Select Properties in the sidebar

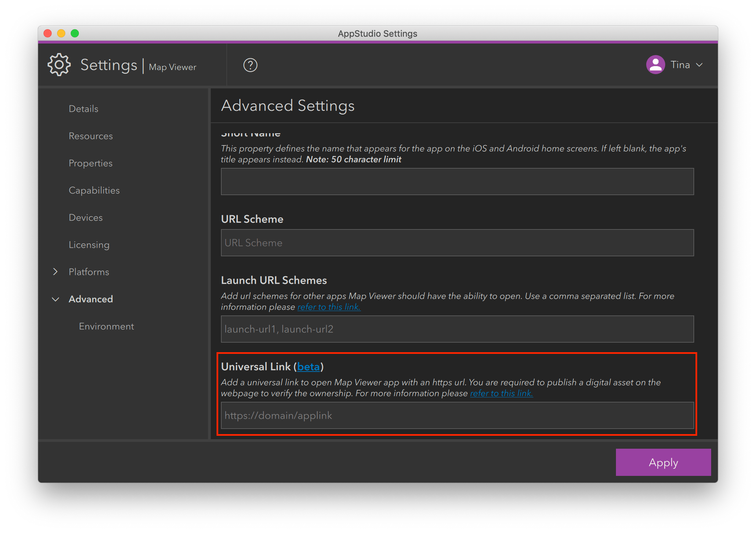point(90,163)
